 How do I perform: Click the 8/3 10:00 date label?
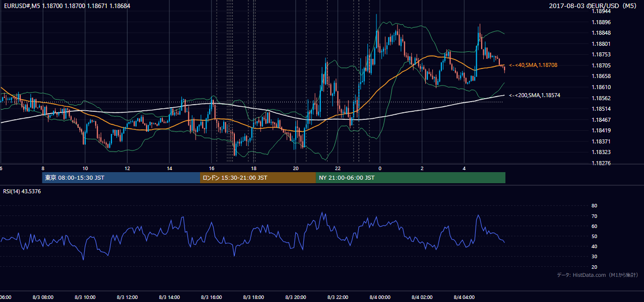(x=85, y=297)
